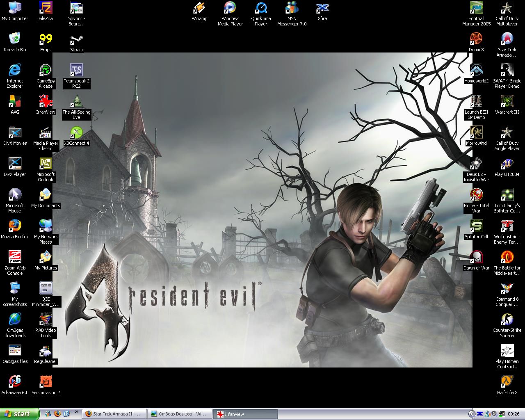Select the XBConnect 4 desktop icon
This screenshot has width=525, height=420.
click(x=76, y=133)
